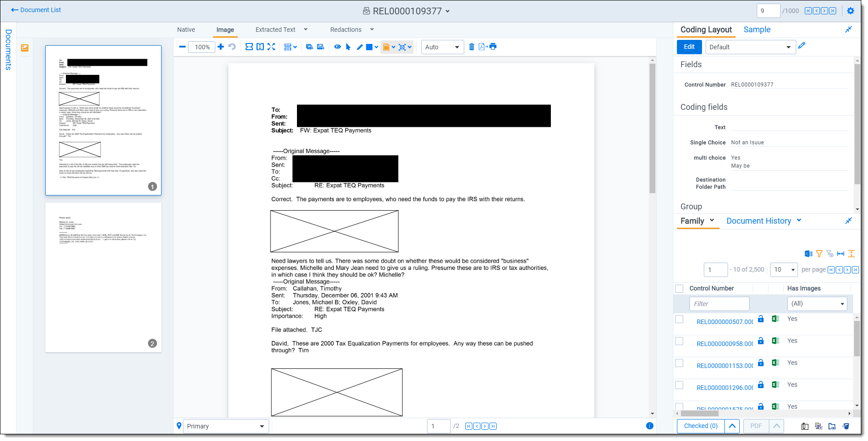Select the page 2 thumbnail
This screenshot has width=868, height=441.
(103, 277)
